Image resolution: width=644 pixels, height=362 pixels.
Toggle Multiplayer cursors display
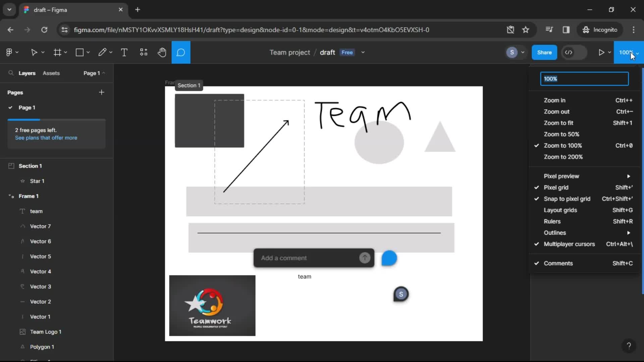coord(569,244)
